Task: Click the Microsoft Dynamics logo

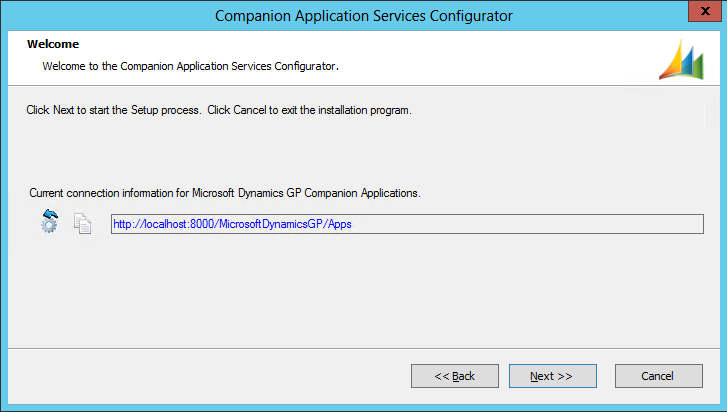Action: click(681, 60)
